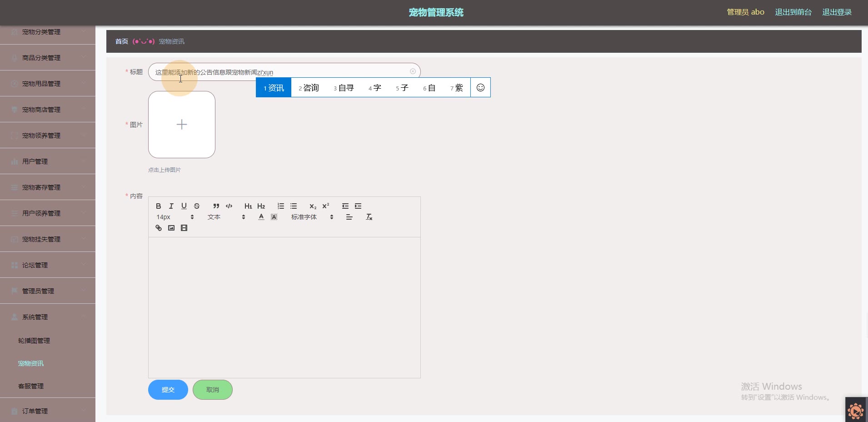Image resolution: width=868 pixels, height=422 pixels.
Task: Expand the 宠物用品管理 sidebar menu
Action: click(x=48, y=84)
